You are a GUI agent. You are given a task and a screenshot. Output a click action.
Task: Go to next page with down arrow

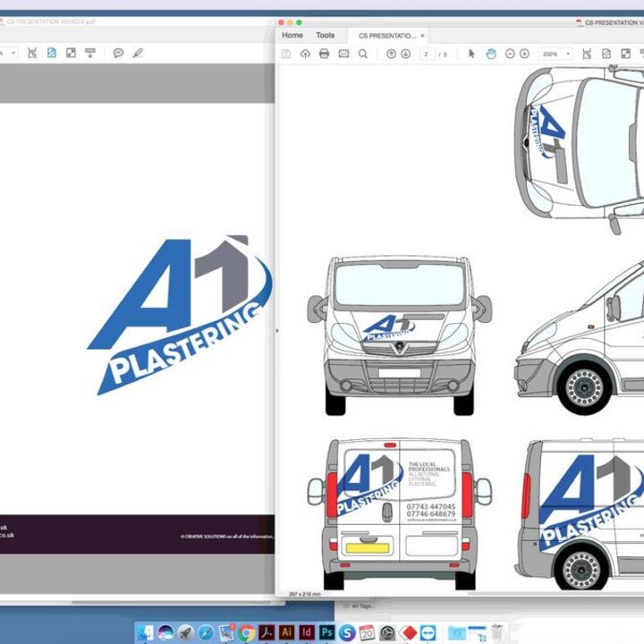[x=406, y=54]
